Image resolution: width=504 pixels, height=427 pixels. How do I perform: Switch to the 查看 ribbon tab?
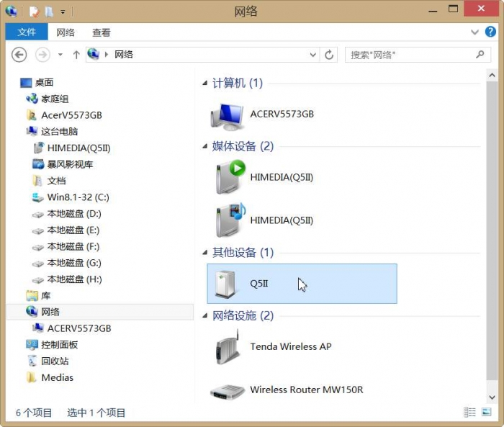[x=102, y=32]
